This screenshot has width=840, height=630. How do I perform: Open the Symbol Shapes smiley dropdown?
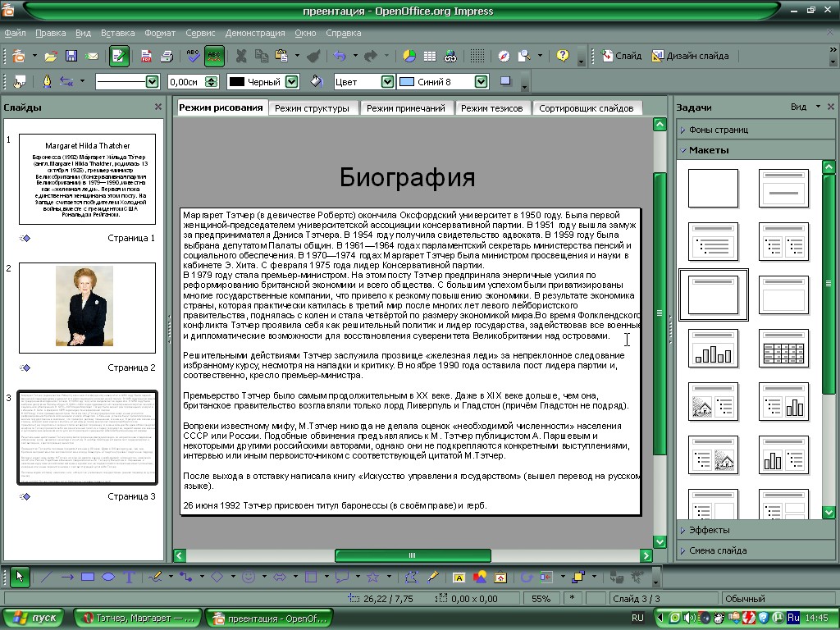tap(263, 577)
